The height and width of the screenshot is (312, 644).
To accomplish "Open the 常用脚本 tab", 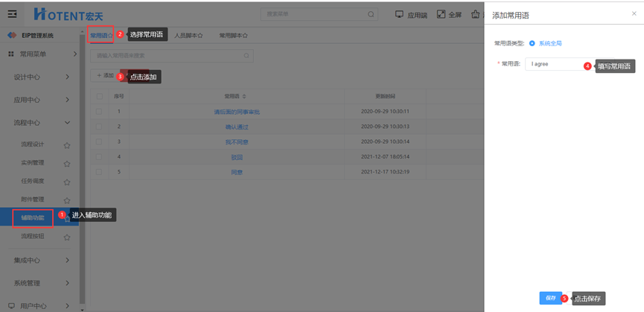I will point(232,35).
